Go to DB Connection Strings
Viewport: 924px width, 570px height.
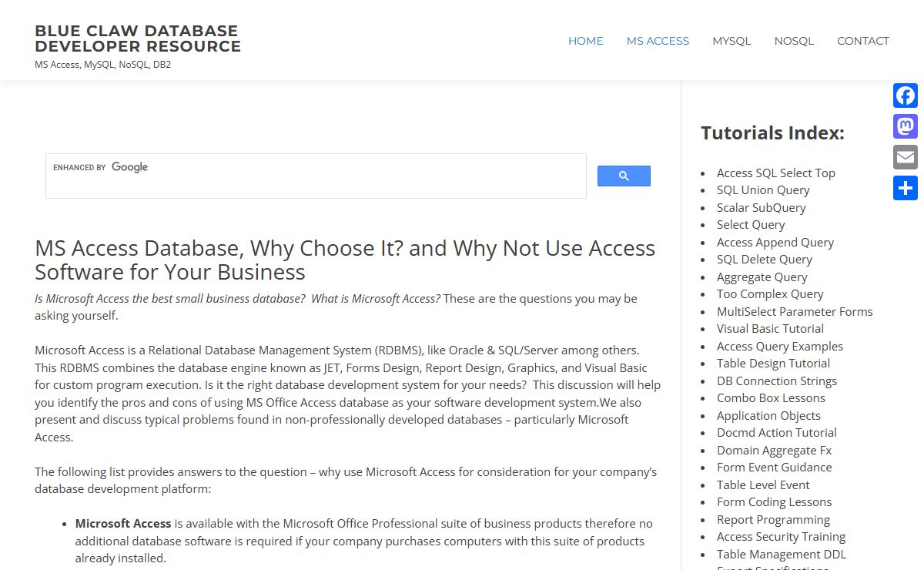coord(777,381)
